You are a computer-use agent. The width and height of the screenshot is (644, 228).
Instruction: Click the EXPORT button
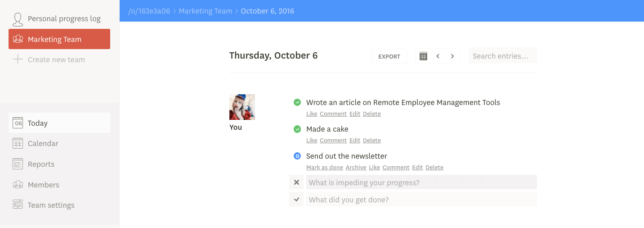(x=389, y=56)
